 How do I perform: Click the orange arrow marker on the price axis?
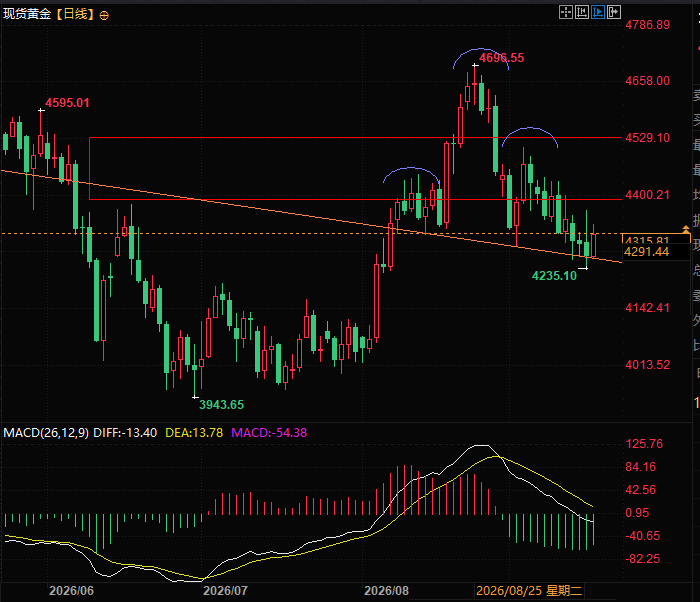pos(686,230)
